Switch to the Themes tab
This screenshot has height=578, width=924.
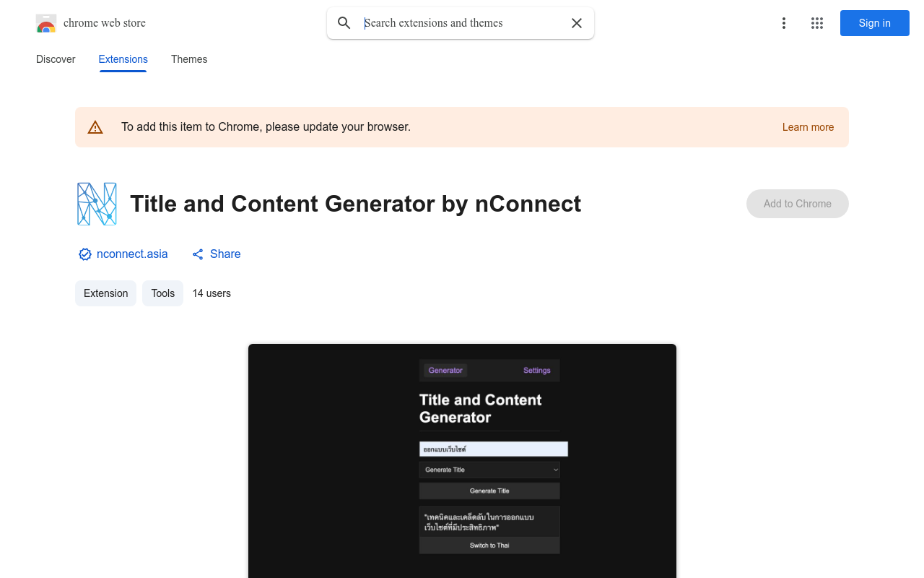[x=189, y=59]
